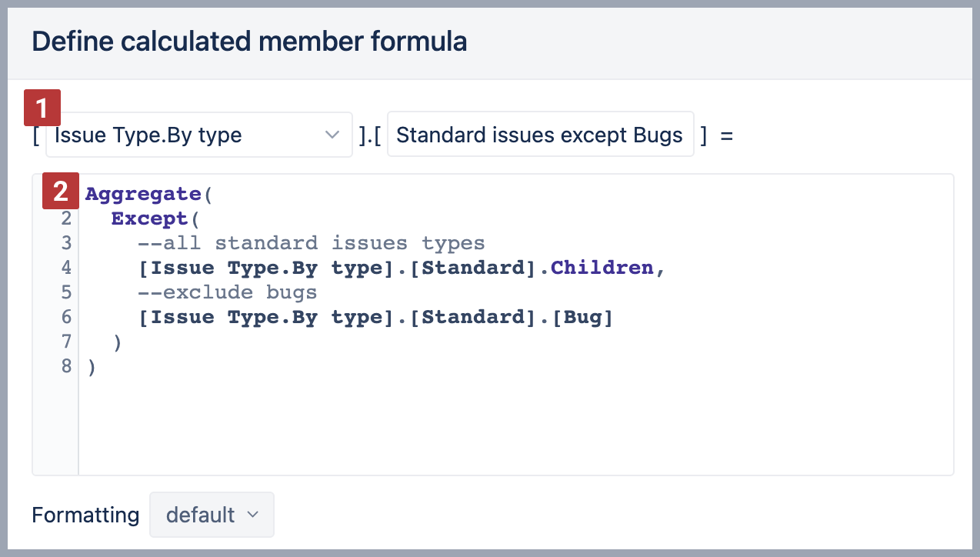This screenshot has height=557, width=980.
Task: Place cursor at final parenthesis on line 8
Action: (92, 366)
